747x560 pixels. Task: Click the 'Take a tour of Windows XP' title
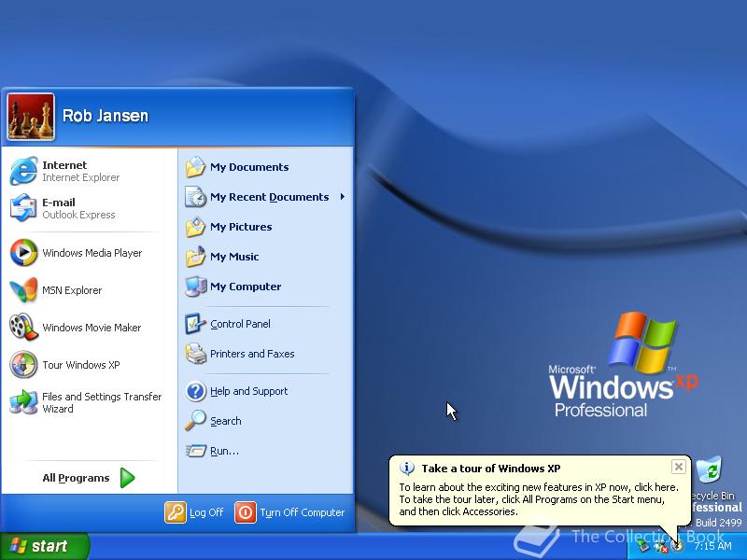491,469
